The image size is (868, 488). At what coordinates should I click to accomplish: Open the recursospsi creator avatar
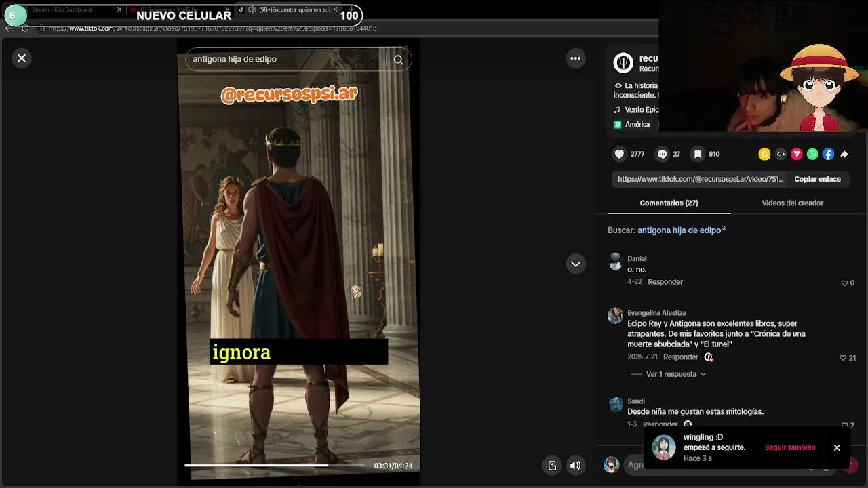click(x=623, y=63)
